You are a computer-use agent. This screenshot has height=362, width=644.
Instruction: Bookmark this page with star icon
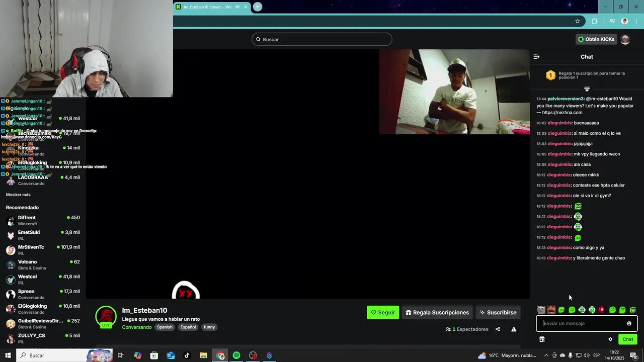pyautogui.click(x=578, y=21)
